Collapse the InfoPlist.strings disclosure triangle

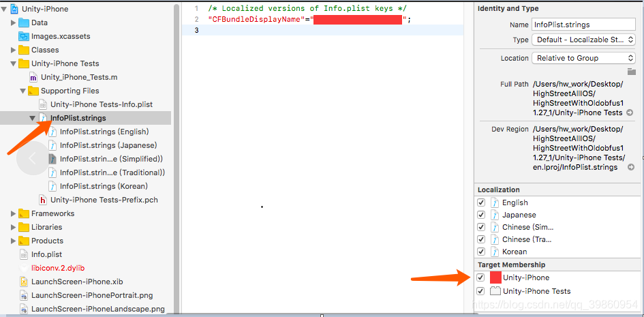point(33,118)
